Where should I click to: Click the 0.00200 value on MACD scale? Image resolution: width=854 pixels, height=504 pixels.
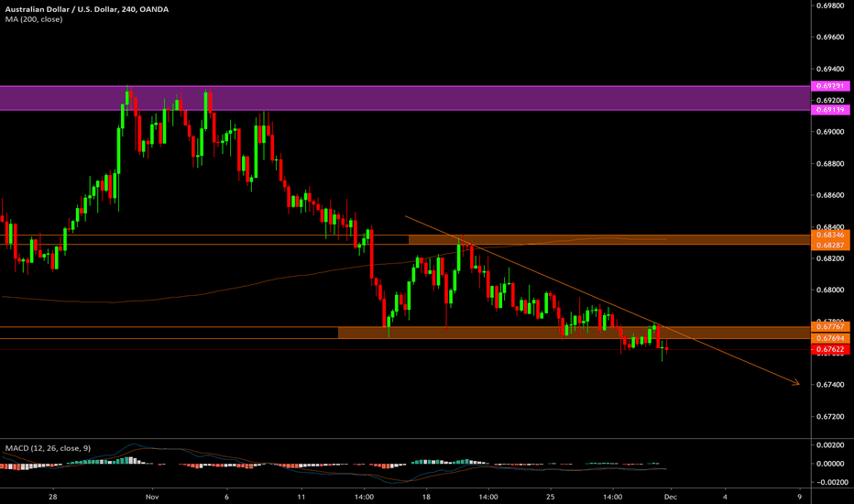click(x=830, y=444)
